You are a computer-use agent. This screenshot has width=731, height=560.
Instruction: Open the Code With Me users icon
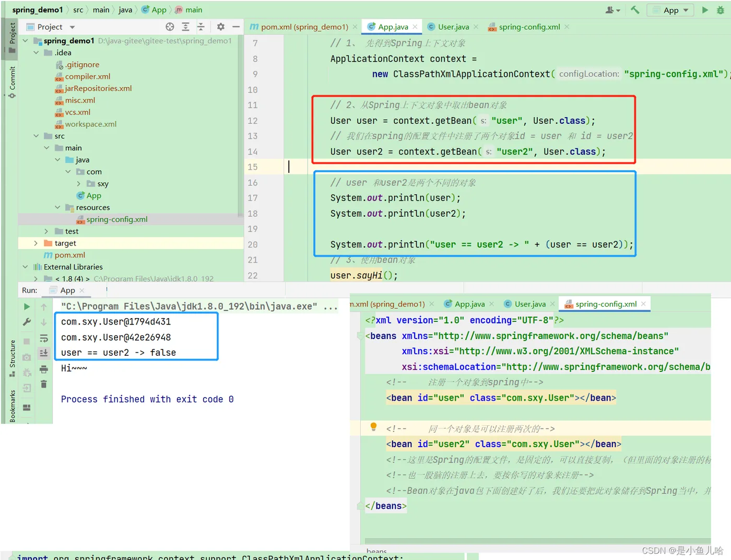[x=612, y=10]
